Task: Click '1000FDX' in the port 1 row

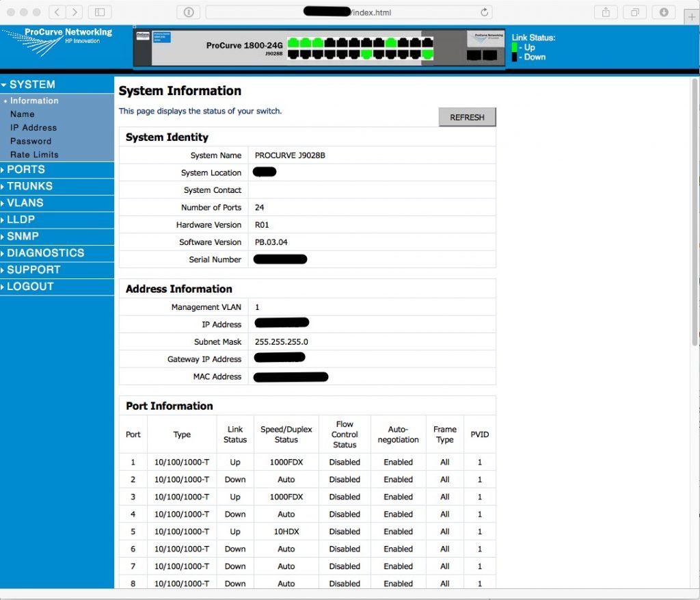Action: click(x=286, y=462)
